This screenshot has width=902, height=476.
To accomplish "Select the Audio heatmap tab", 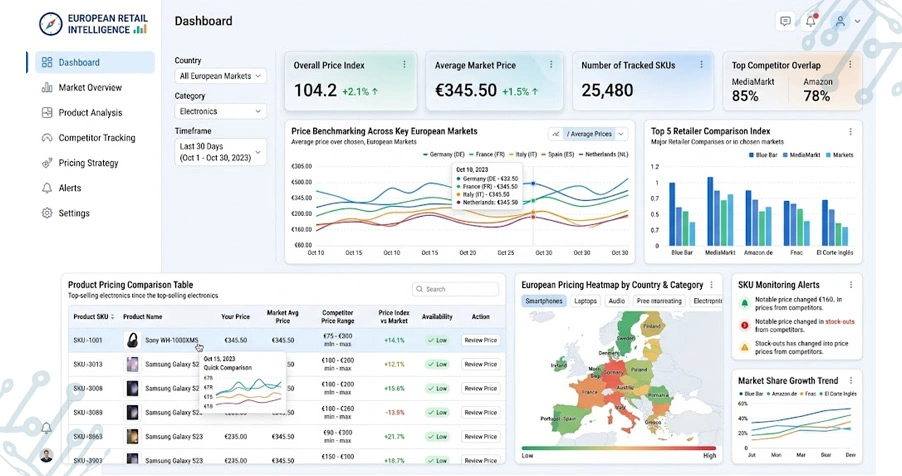I will click(617, 301).
